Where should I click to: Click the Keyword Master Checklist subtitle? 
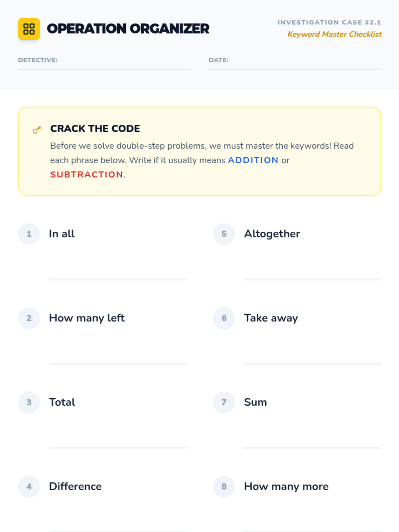(334, 34)
